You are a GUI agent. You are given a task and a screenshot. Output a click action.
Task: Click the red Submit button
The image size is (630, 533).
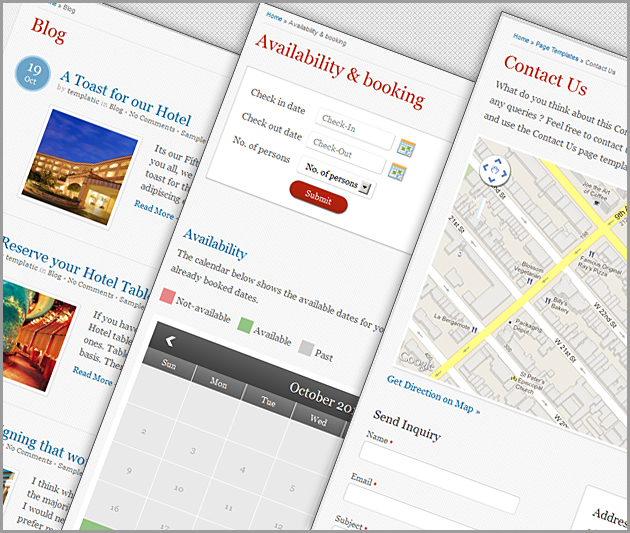(319, 197)
